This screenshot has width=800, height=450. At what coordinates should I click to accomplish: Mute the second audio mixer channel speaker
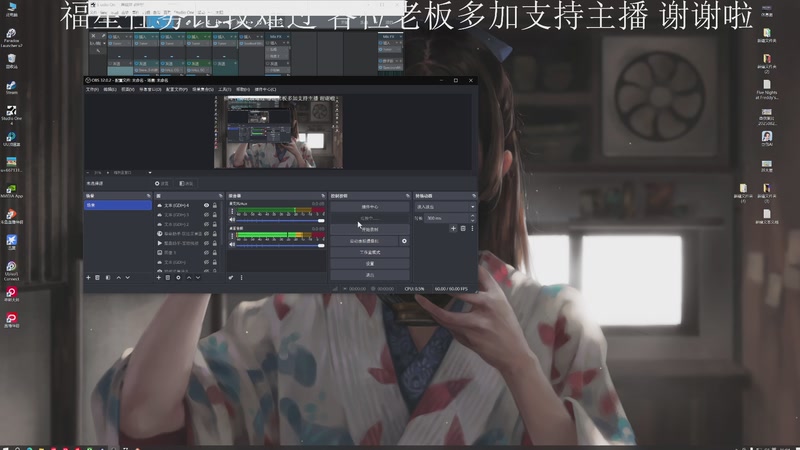tap(232, 245)
